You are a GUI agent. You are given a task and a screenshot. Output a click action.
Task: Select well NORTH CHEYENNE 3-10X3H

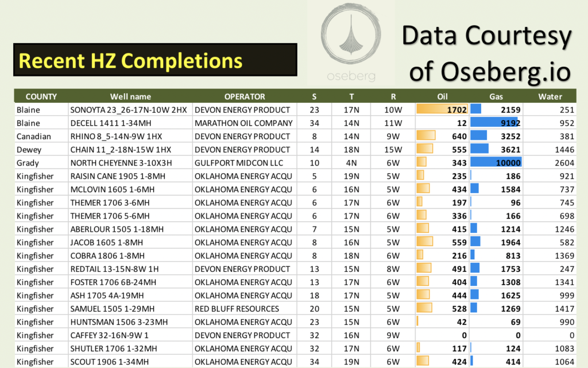tap(121, 163)
